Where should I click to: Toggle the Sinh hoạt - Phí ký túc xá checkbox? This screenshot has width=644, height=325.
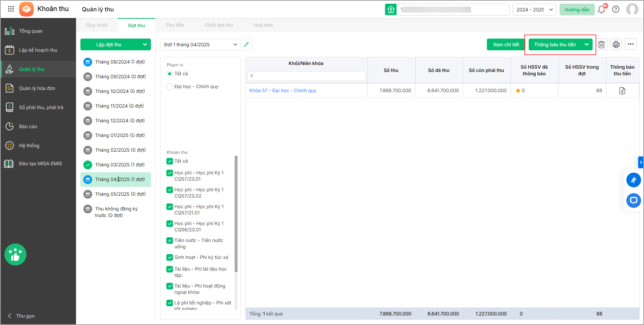[x=170, y=257]
